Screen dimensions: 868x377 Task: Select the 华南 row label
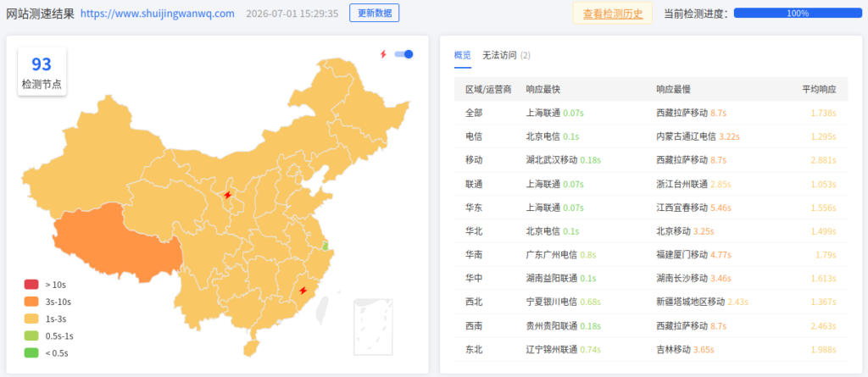click(x=474, y=255)
